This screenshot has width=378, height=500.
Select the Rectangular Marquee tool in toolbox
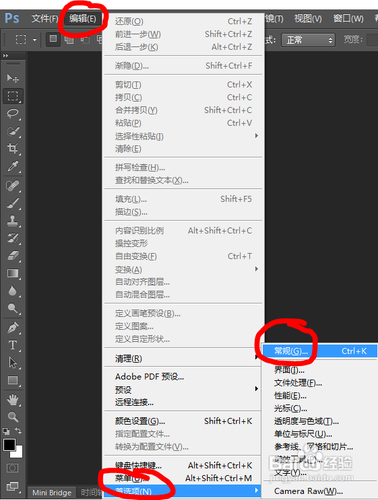click(13, 96)
